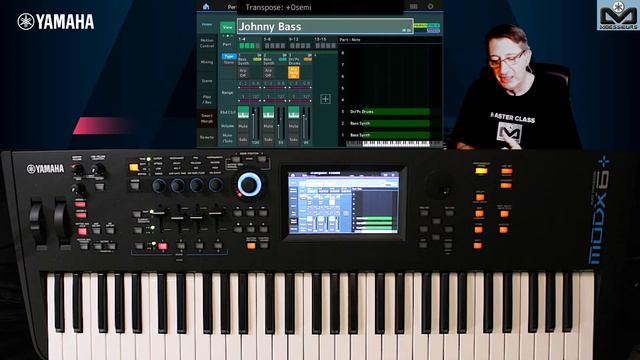Show parts 5-8 group
Screen dimensions: 640x360
(x=274, y=43)
